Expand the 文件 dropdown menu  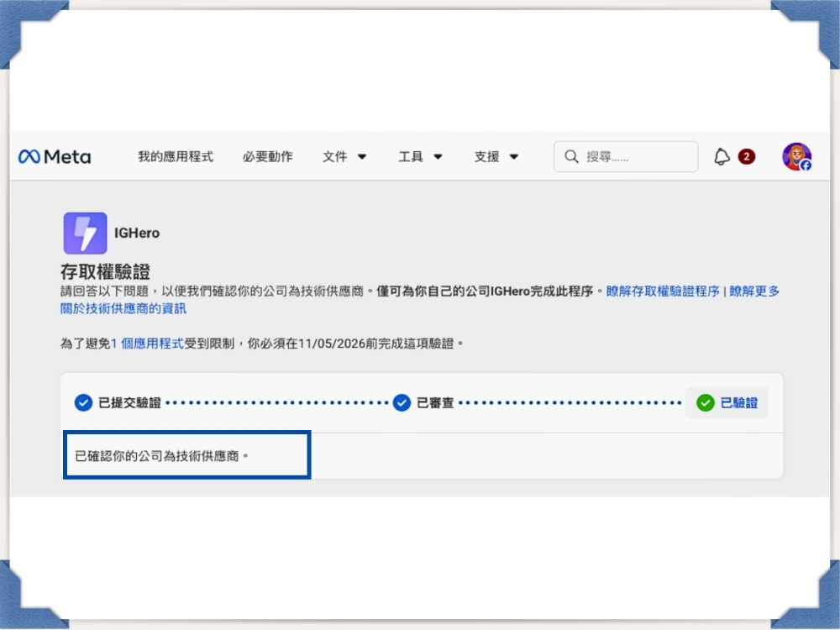tap(344, 156)
